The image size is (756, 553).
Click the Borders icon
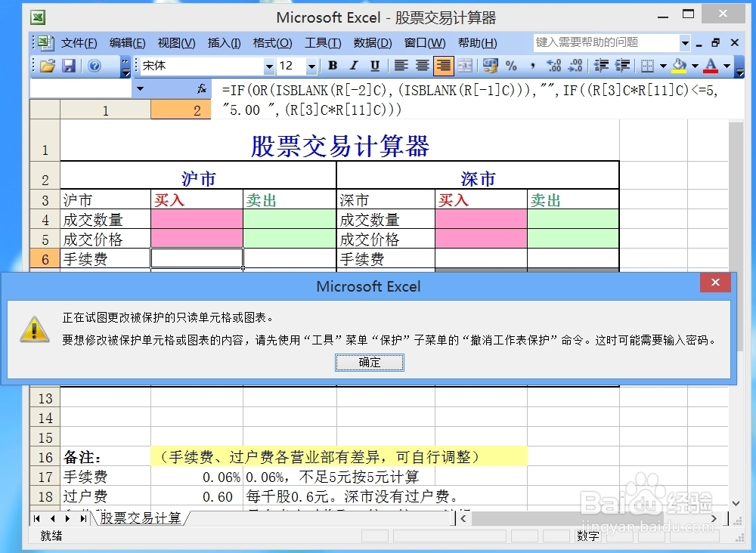coord(648,66)
